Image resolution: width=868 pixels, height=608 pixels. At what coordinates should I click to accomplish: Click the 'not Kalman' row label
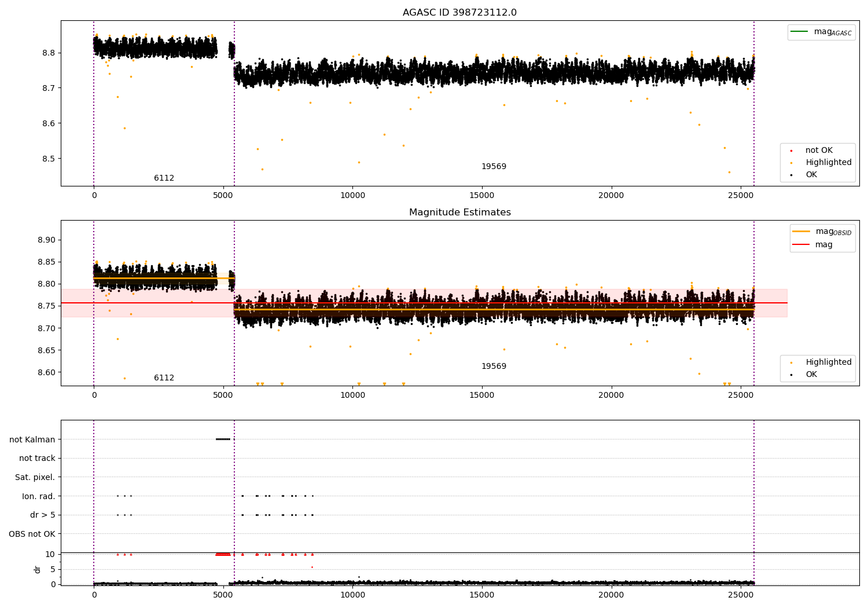point(32,439)
